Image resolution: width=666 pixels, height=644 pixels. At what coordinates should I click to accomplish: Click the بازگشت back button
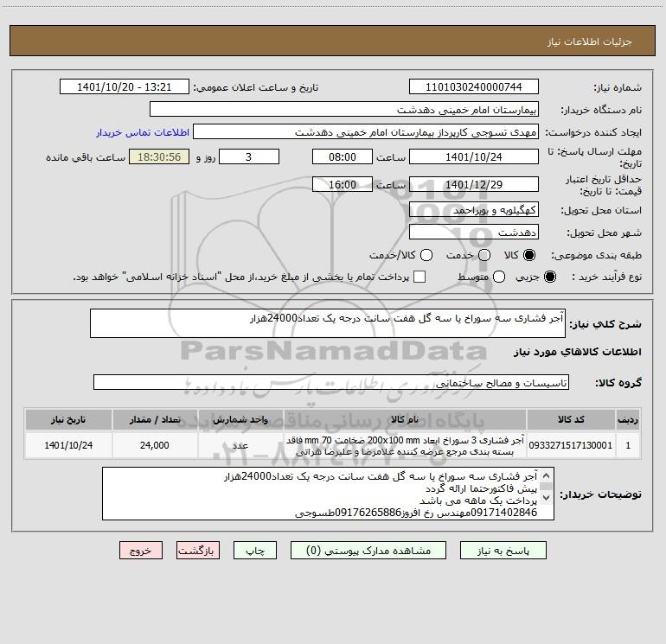(198, 551)
